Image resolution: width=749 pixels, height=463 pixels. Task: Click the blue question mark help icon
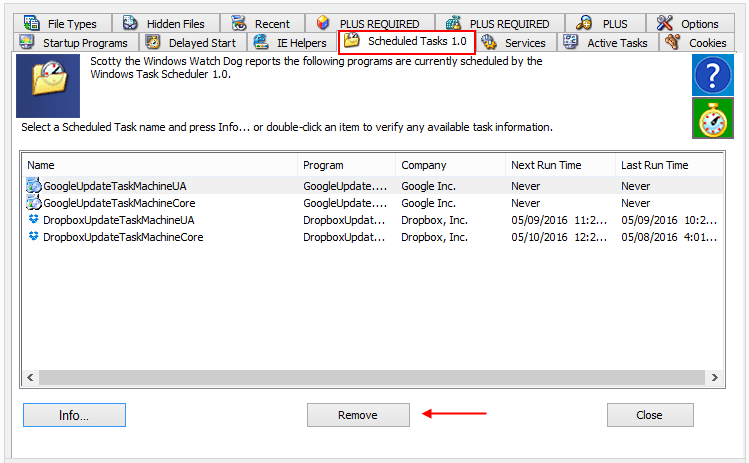[713, 75]
